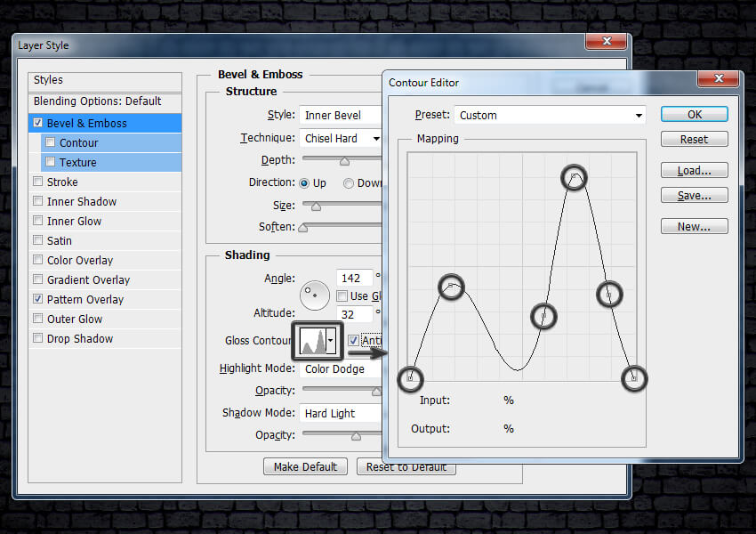Click the Depth slider handle
The height and width of the screenshot is (534, 756).
pyautogui.click(x=344, y=161)
